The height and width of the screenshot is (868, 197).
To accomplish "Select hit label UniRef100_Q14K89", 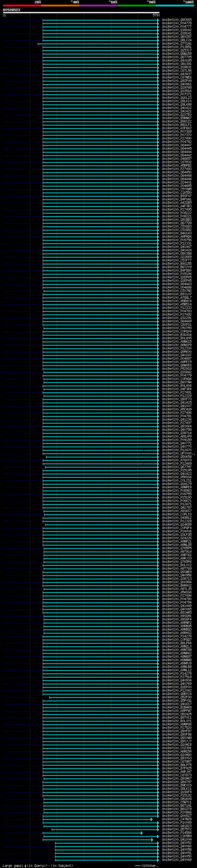I will point(176,524).
